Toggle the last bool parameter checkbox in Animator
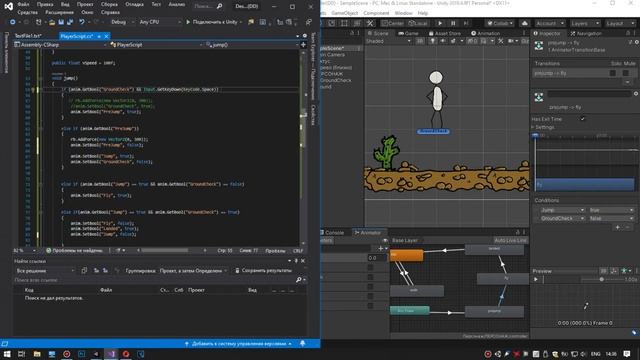The width and height of the screenshot is (640, 360). [370, 305]
